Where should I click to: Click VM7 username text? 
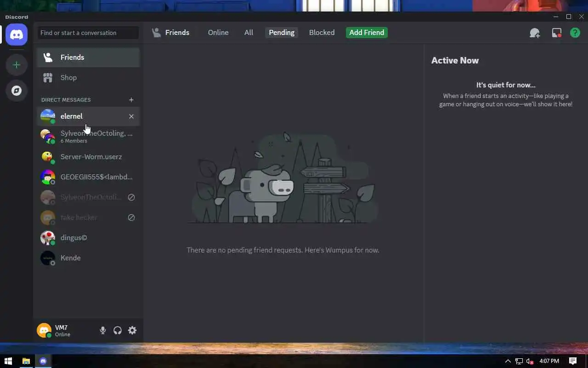[x=61, y=328]
